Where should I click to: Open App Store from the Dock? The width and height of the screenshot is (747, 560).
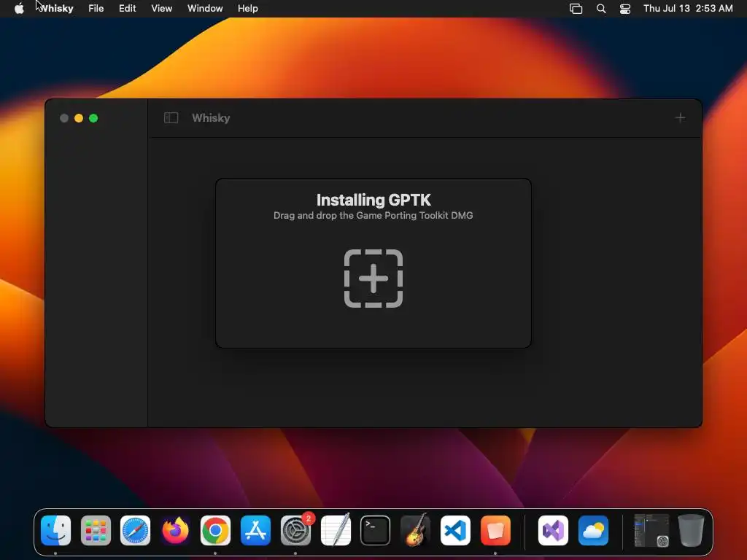pyautogui.click(x=255, y=531)
